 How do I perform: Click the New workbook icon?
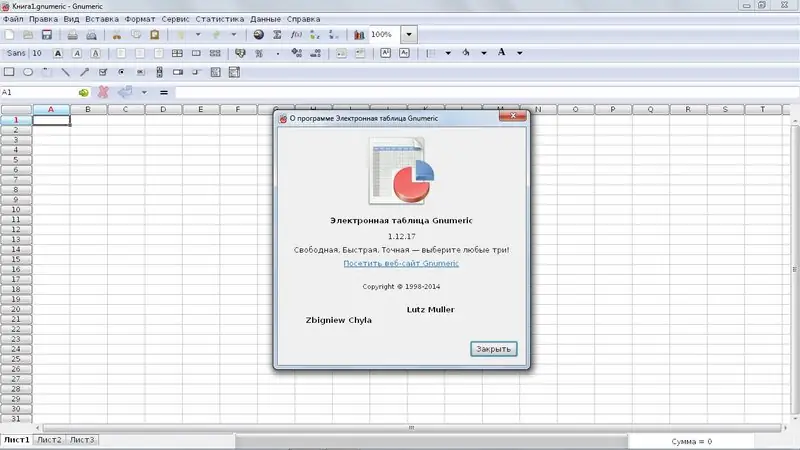(9, 35)
